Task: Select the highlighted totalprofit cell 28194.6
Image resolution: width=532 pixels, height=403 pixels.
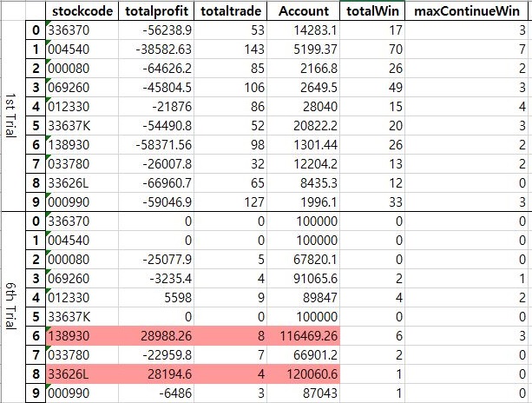Action: point(156,374)
